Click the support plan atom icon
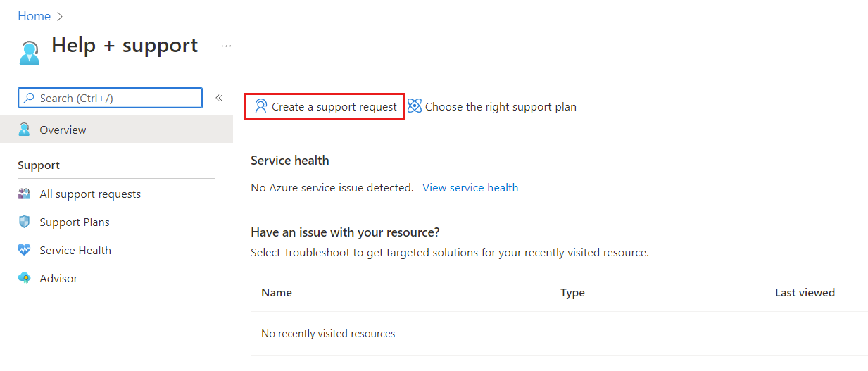This screenshot has width=868, height=371. point(415,106)
